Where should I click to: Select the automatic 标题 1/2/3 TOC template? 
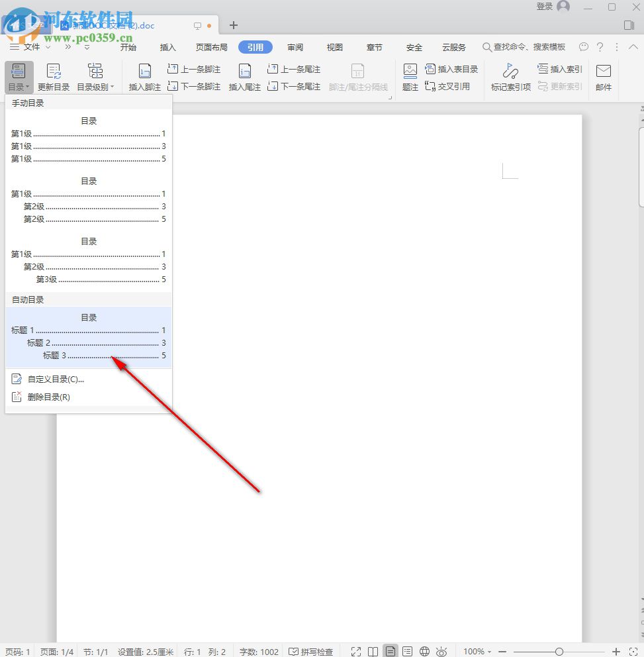coord(88,337)
